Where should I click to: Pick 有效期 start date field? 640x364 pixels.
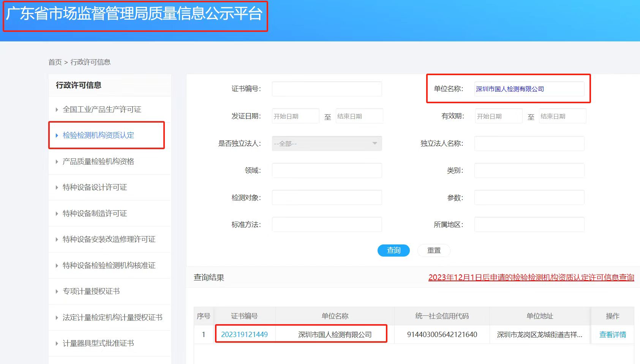pos(499,116)
